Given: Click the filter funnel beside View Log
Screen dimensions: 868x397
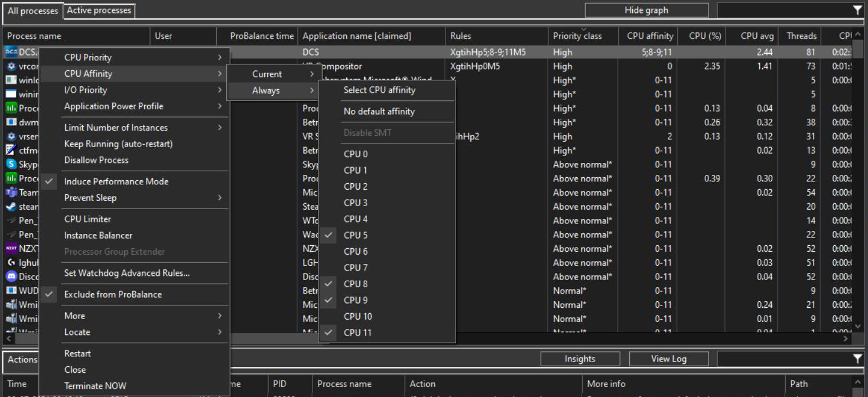Looking at the screenshot, I should (x=857, y=359).
